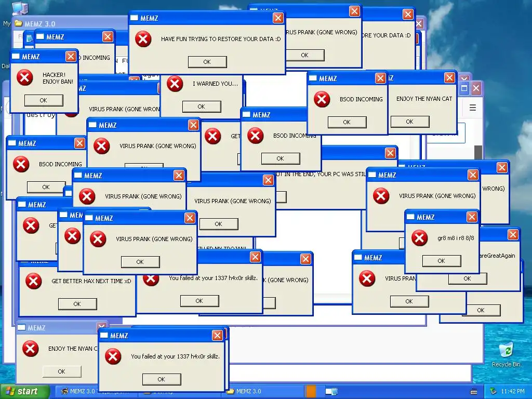Click the 11:42 PM taskbar clock
The image size is (532, 399).
pos(513,392)
